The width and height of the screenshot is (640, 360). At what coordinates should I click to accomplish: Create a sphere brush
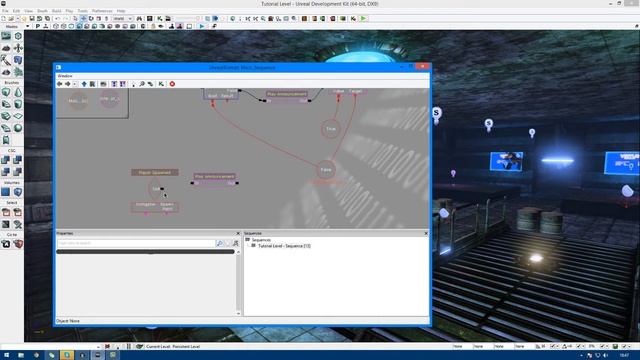[18, 128]
